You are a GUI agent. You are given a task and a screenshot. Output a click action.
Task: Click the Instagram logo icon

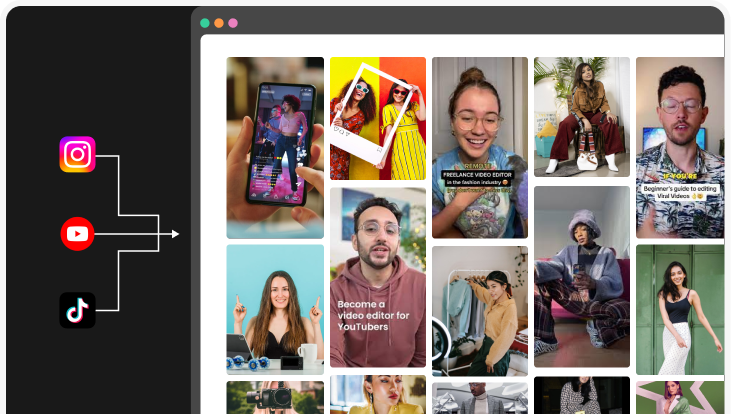point(77,154)
